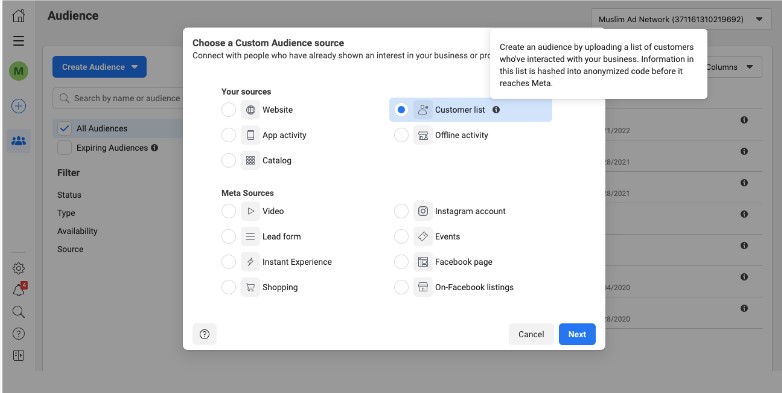
Task: Select the Shopping radio button
Action: click(228, 287)
